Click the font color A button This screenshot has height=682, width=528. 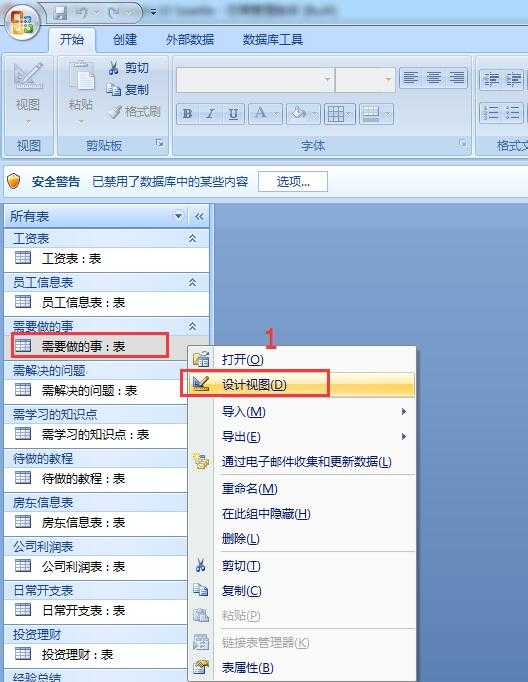[x=260, y=114]
